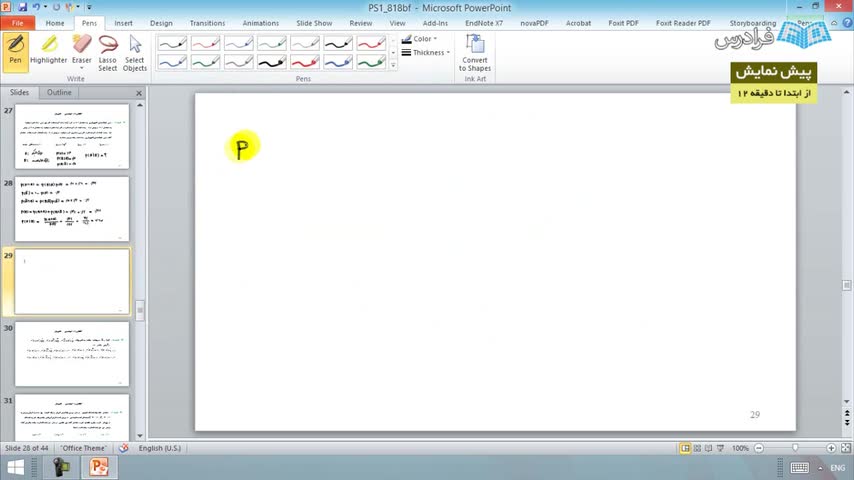854x480 pixels.
Task: Switch to Reading view
Action: coord(709,448)
